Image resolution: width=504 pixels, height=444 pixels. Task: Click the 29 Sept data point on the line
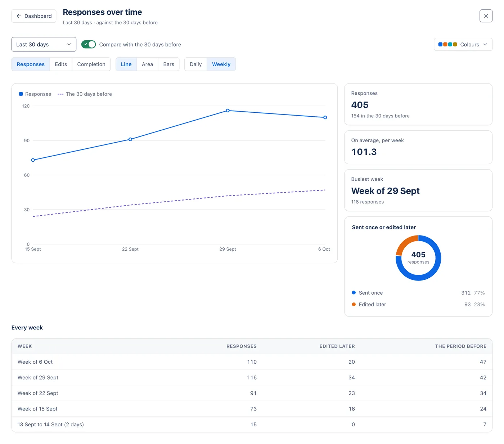228,111
